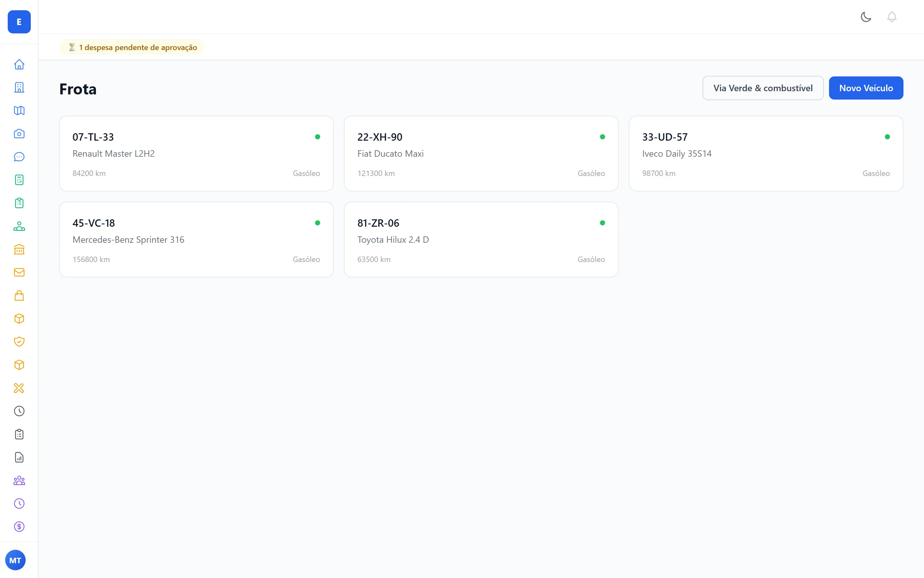Open the file chart report icon
The image size is (924, 578).
[19, 457]
